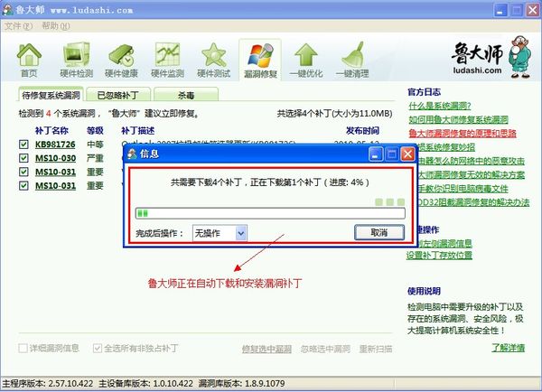The width and height of the screenshot is (542, 392).
Task: Click the 修复选中漏洞 link
Action: [x=266, y=349]
